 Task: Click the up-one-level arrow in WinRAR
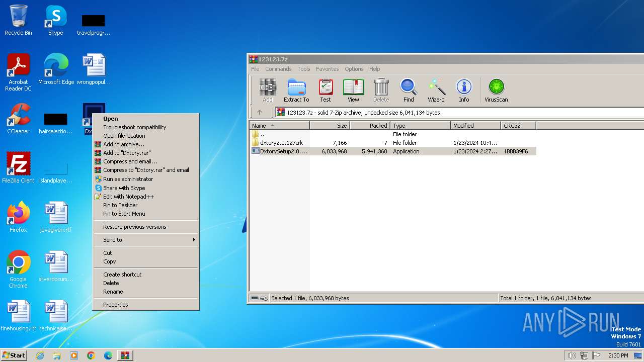point(260,113)
